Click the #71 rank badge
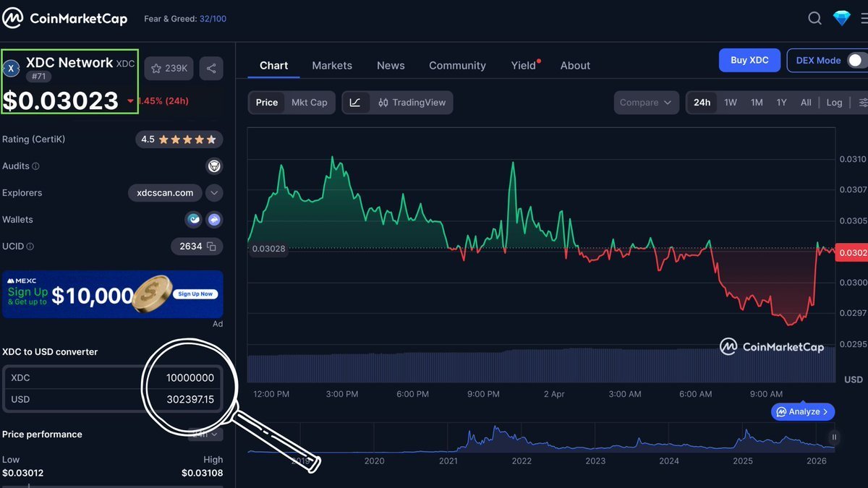This screenshot has width=868, height=488. 39,77
